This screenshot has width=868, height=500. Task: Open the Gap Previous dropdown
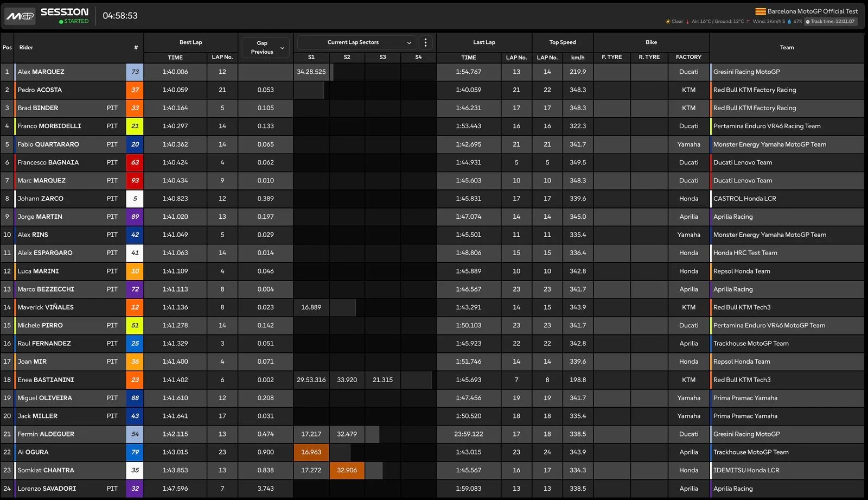pyautogui.click(x=266, y=47)
